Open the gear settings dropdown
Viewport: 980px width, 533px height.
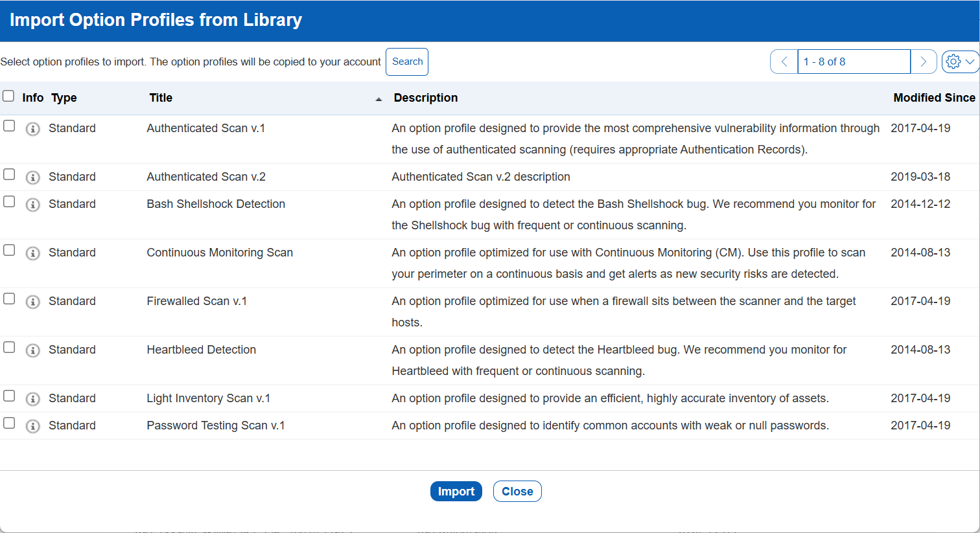coord(960,62)
